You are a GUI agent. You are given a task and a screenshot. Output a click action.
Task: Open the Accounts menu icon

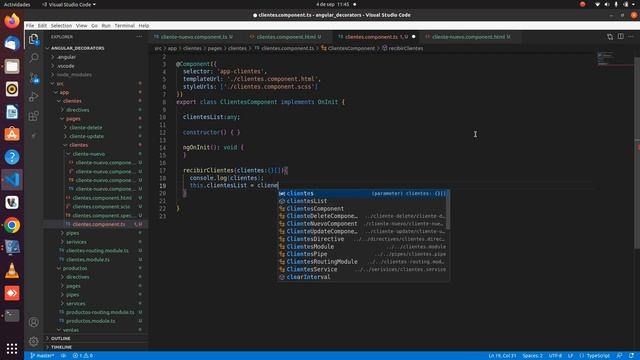click(34, 322)
